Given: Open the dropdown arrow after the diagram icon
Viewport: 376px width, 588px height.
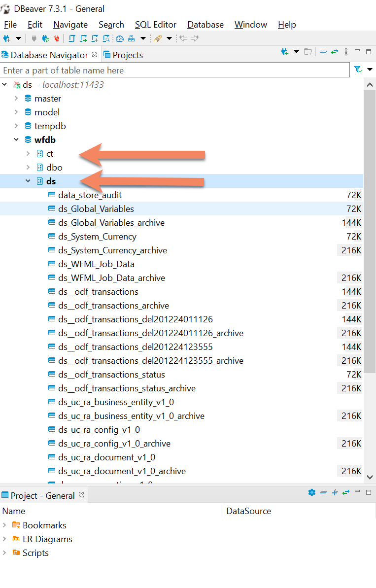Looking at the screenshot, I should [x=143, y=38].
